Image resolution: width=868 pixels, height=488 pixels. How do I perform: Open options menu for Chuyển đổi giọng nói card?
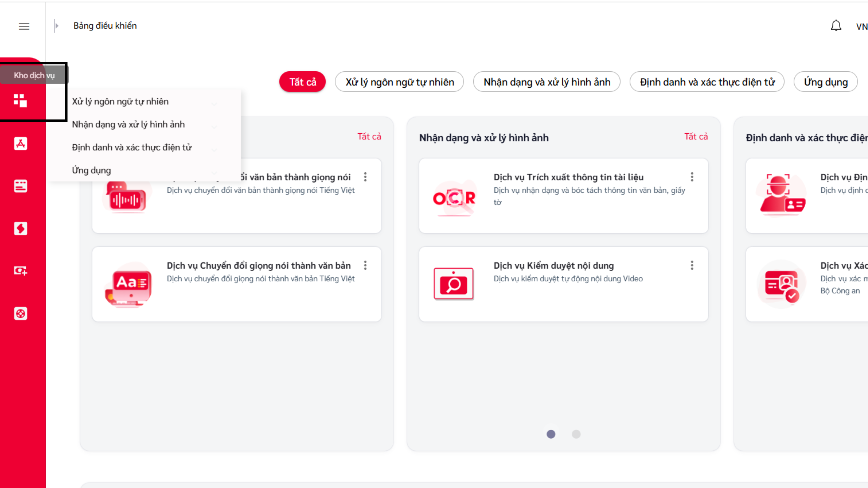[365, 265]
